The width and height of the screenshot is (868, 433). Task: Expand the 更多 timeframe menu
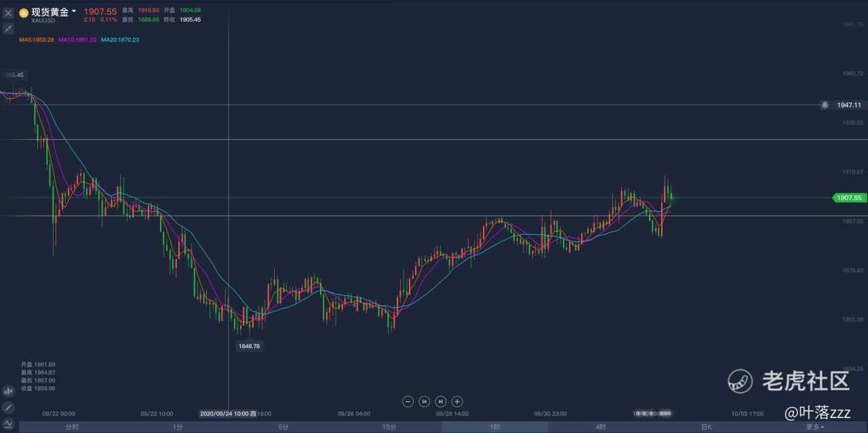pos(814,427)
